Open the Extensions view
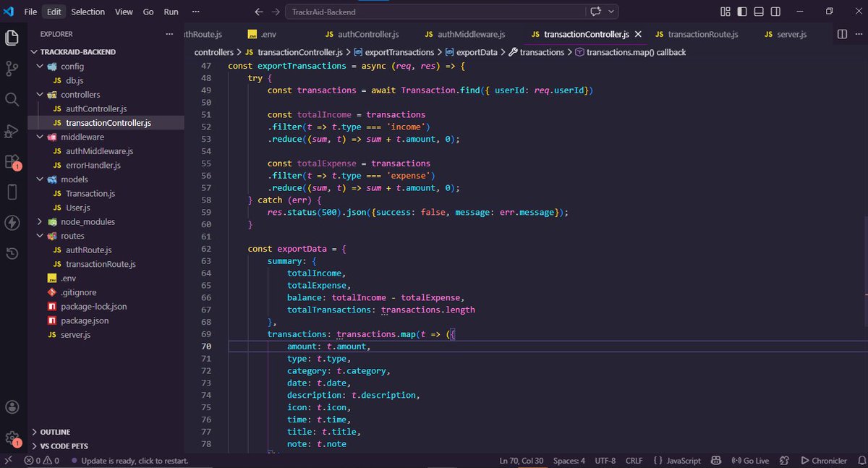 (12, 161)
